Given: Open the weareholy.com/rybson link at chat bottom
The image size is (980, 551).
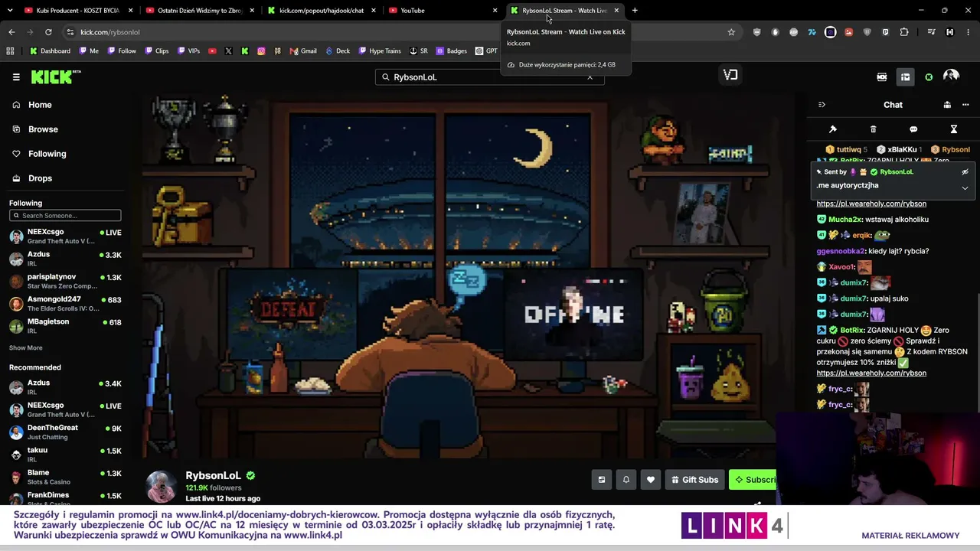Looking at the screenshot, I should pos(871,373).
